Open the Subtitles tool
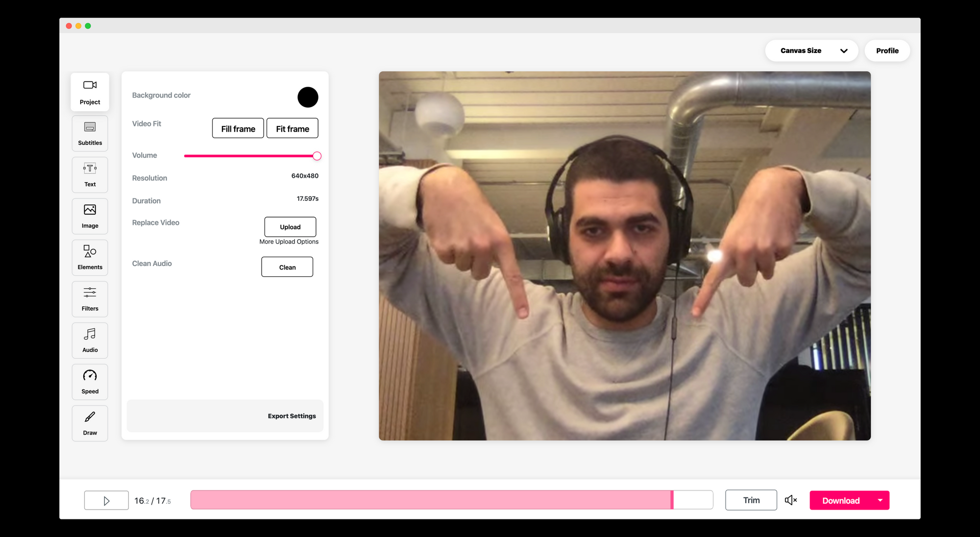The height and width of the screenshot is (537, 980). coord(90,133)
